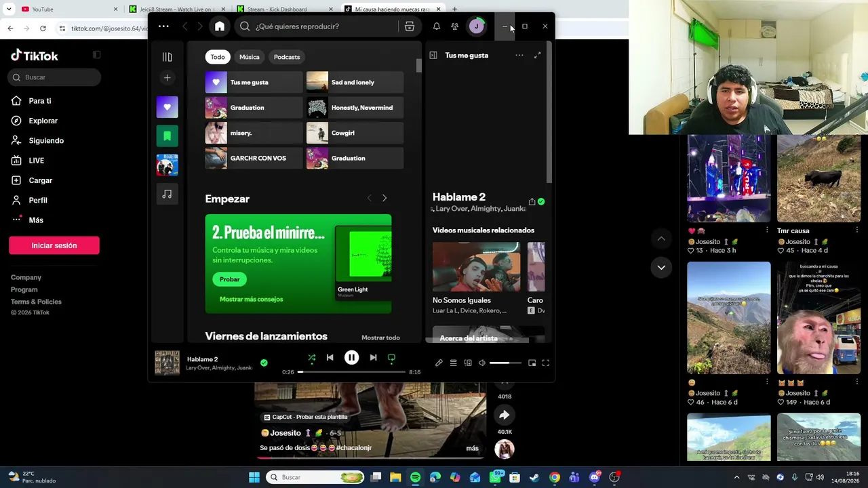
Task: Toggle the green saved checkmark in now playing panel
Action: click(541, 201)
